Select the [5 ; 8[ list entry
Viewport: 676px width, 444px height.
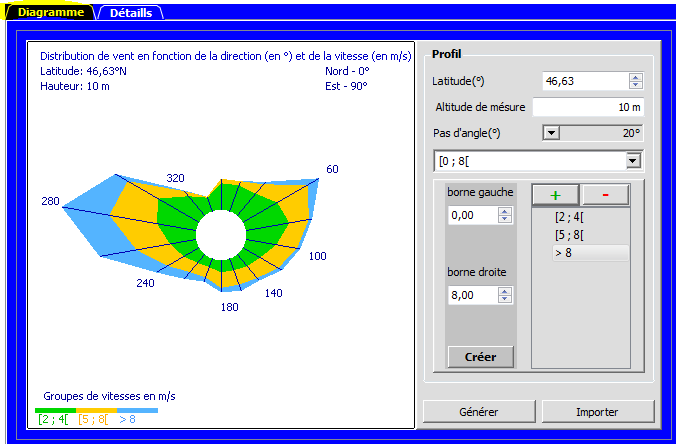click(569, 235)
